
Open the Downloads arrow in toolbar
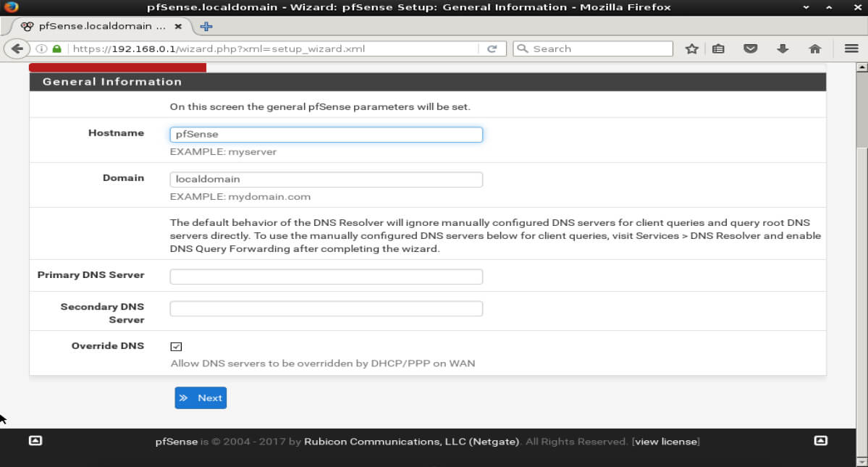(x=783, y=49)
